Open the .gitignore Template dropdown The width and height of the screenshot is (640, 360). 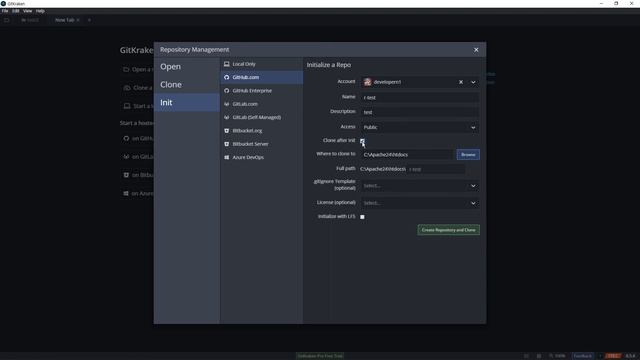420,186
